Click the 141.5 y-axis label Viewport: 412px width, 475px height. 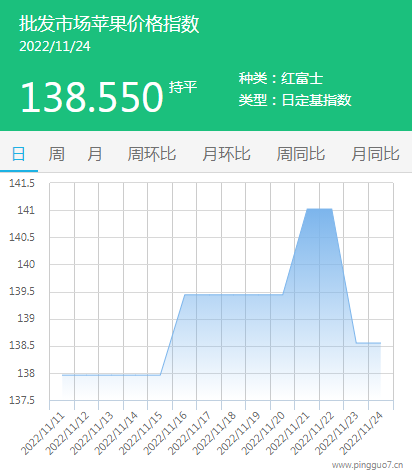coord(22,183)
